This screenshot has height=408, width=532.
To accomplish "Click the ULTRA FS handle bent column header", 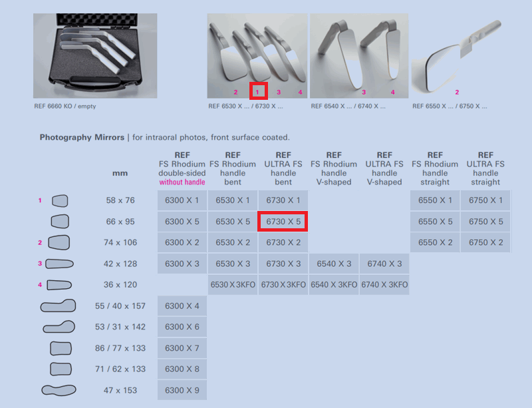I will tap(283, 169).
